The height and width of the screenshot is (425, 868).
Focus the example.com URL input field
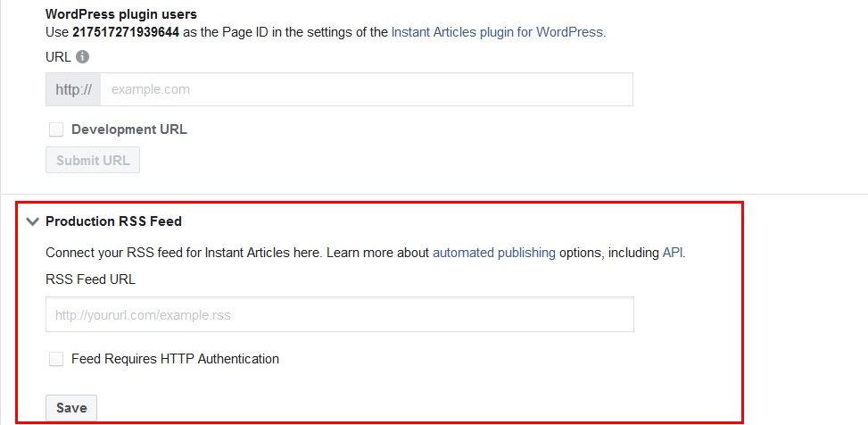click(x=366, y=89)
